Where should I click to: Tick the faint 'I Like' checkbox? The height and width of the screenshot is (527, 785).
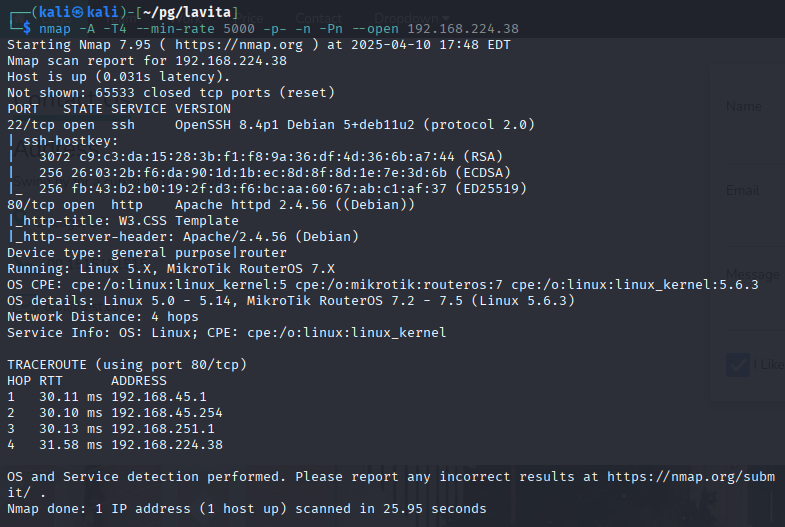pyautogui.click(x=738, y=365)
